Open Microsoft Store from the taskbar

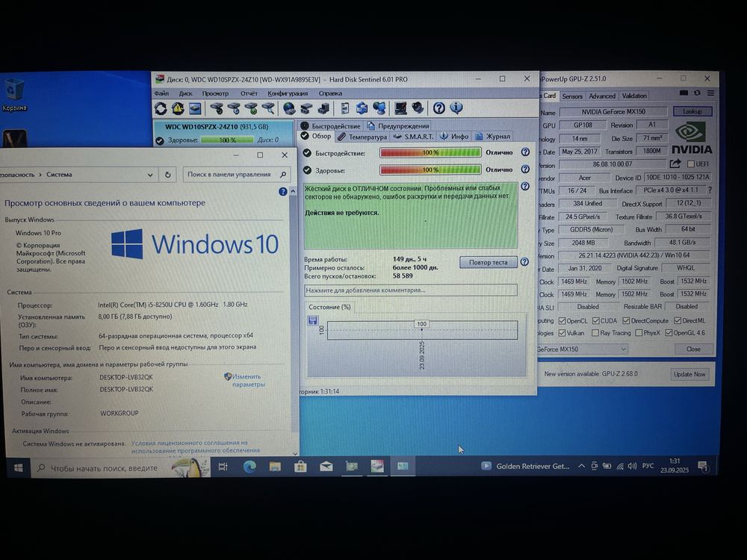click(x=300, y=467)
